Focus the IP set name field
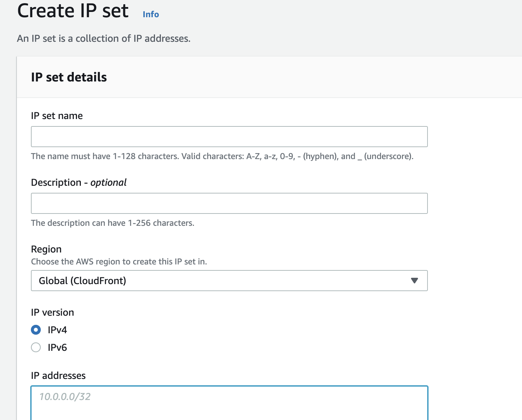Image resolution: width=522 pixels, height=420 pixels. [x=229, y=137]
